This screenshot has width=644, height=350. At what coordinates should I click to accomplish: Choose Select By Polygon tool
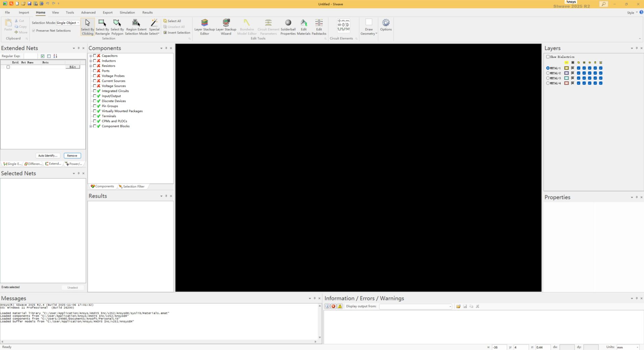117,27
